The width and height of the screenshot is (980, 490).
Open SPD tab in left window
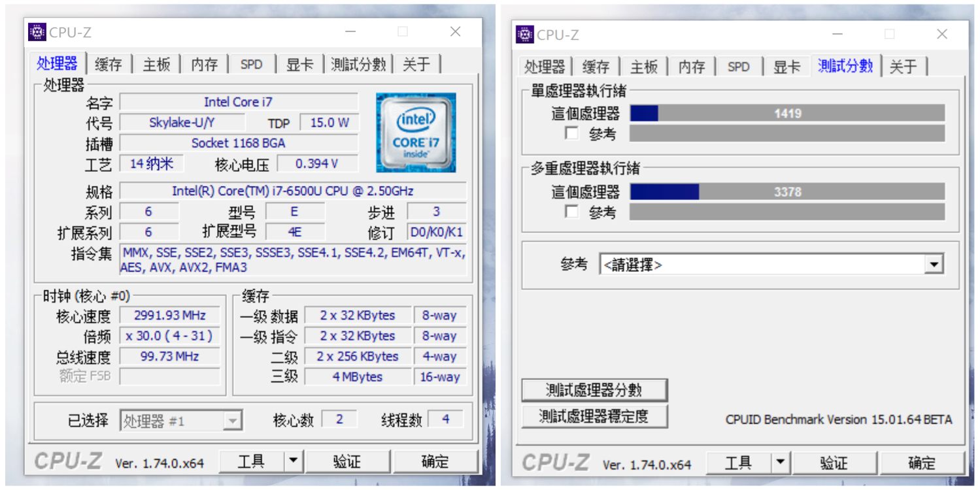[x=252, y=64]
